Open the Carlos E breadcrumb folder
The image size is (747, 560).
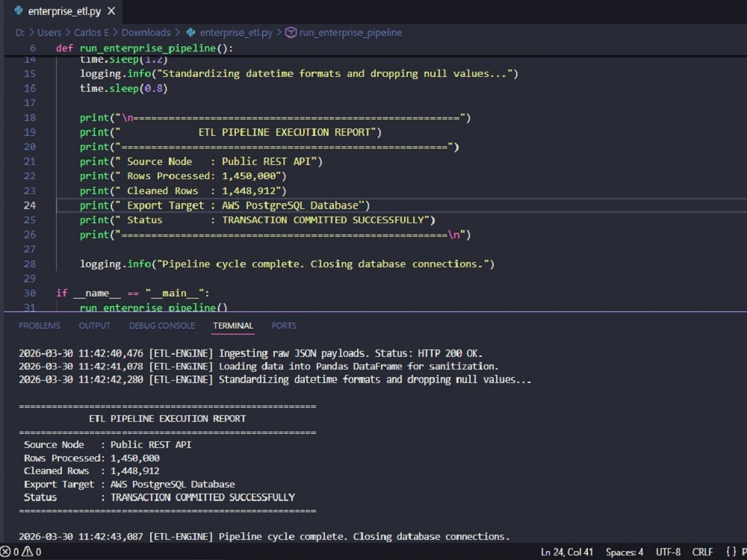[91, 32]
